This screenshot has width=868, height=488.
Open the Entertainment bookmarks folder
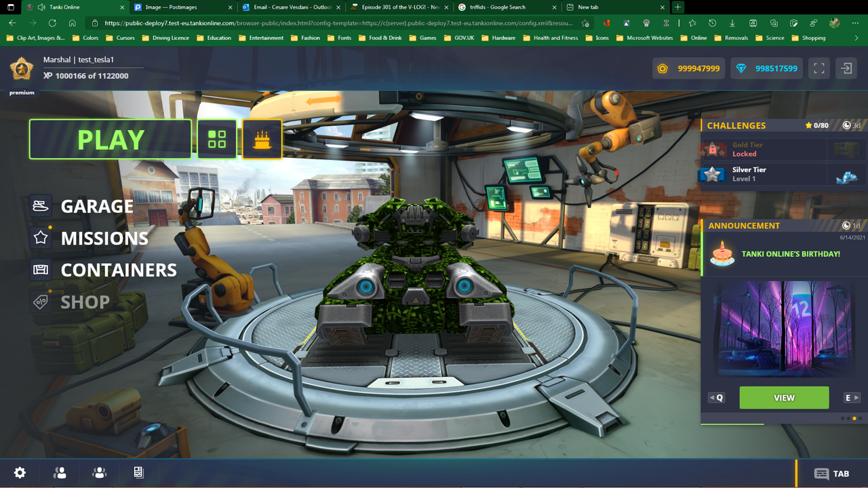point(261,38)
